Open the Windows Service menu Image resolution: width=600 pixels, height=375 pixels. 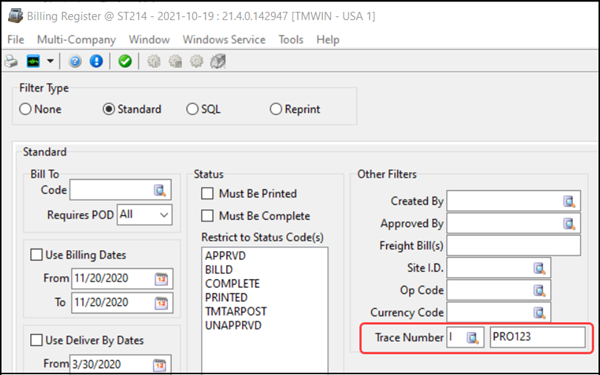tap(224, 40)
